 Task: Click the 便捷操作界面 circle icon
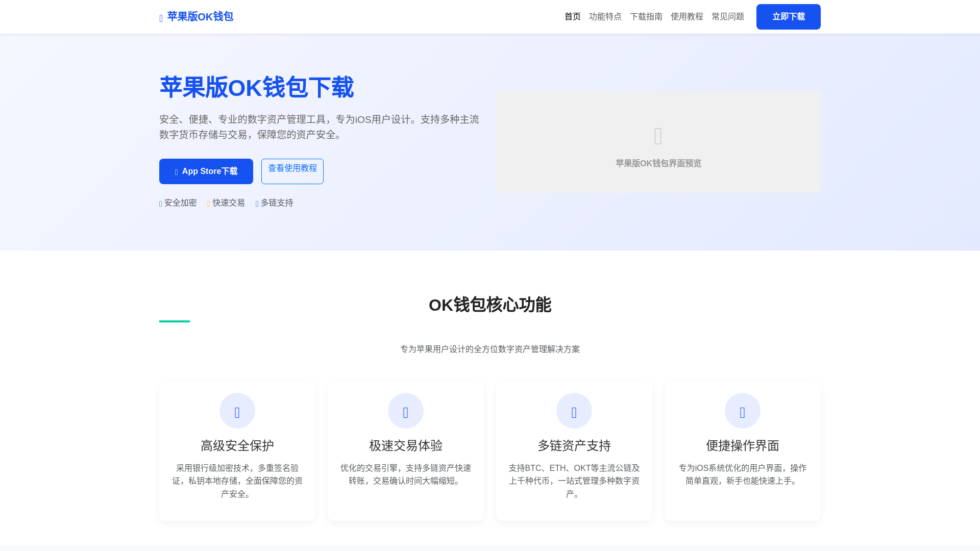[743, 411]
